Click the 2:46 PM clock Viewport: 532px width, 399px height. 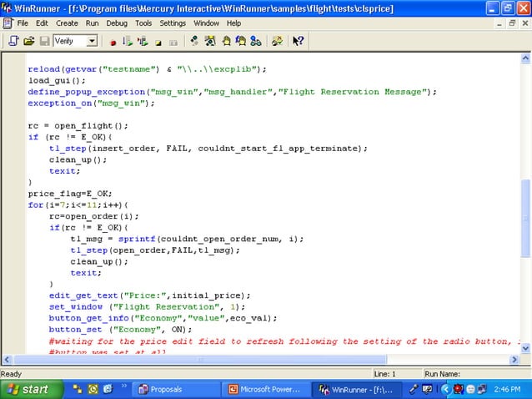[507, 390]
